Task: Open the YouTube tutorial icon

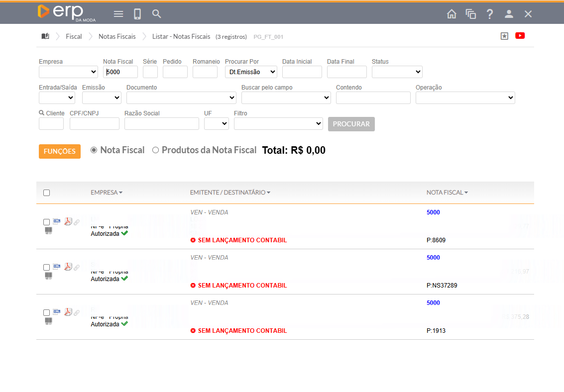Action: point(520,36)
